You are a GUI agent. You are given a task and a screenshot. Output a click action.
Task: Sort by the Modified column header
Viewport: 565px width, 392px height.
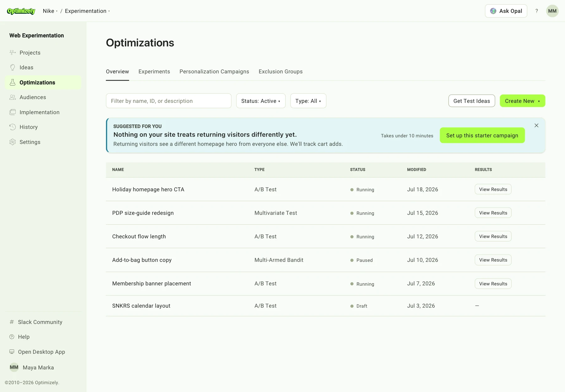(417, 170)
